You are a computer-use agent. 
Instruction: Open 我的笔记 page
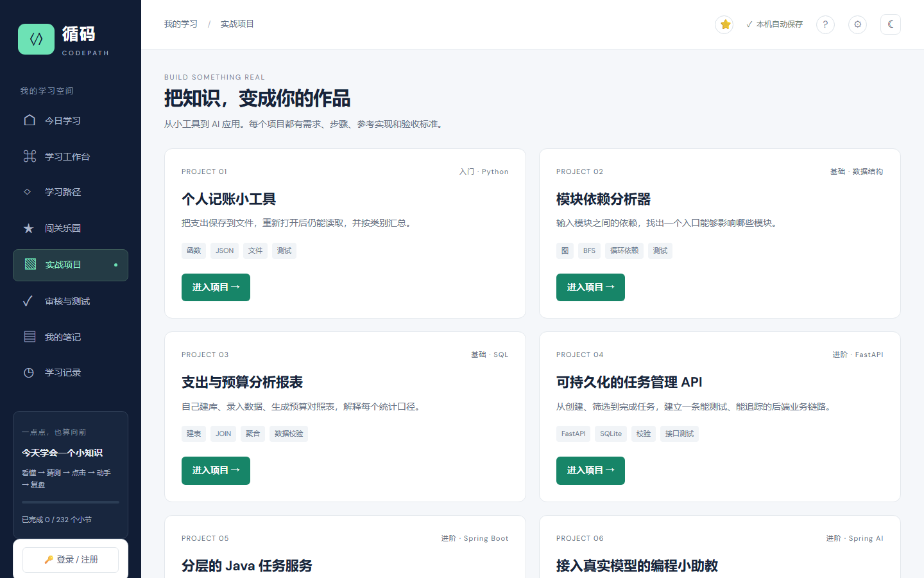(x=71, y=337)
